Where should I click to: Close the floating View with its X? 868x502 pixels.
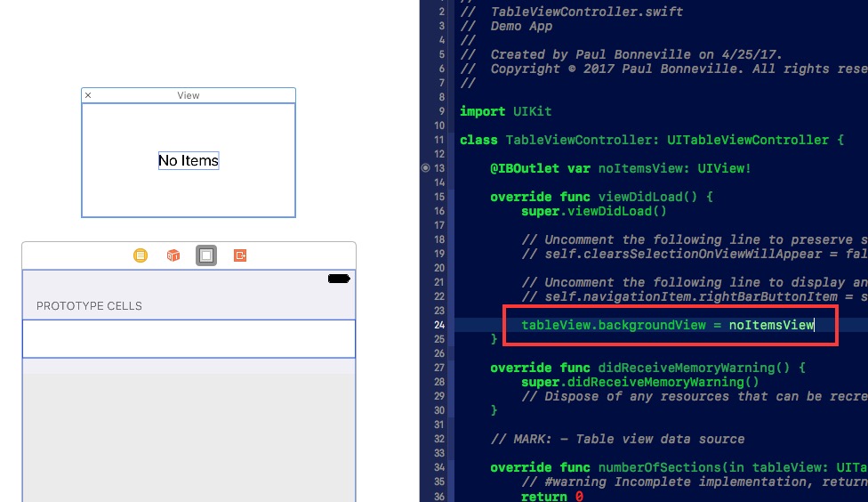coord(88,95)
